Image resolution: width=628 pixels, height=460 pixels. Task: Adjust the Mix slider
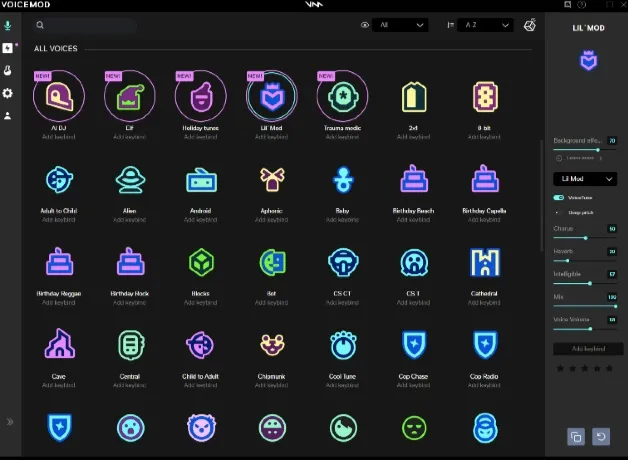585,306
